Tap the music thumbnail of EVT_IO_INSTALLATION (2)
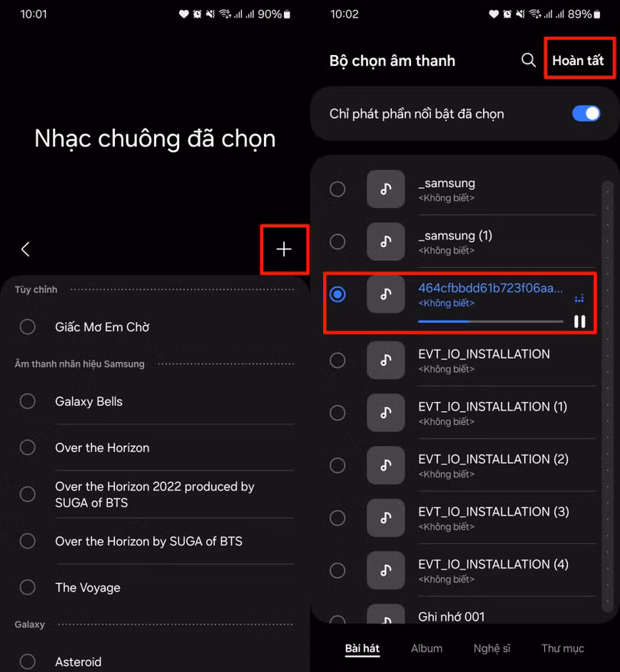This screenshot has height=672, width=620. coord(386,465)
